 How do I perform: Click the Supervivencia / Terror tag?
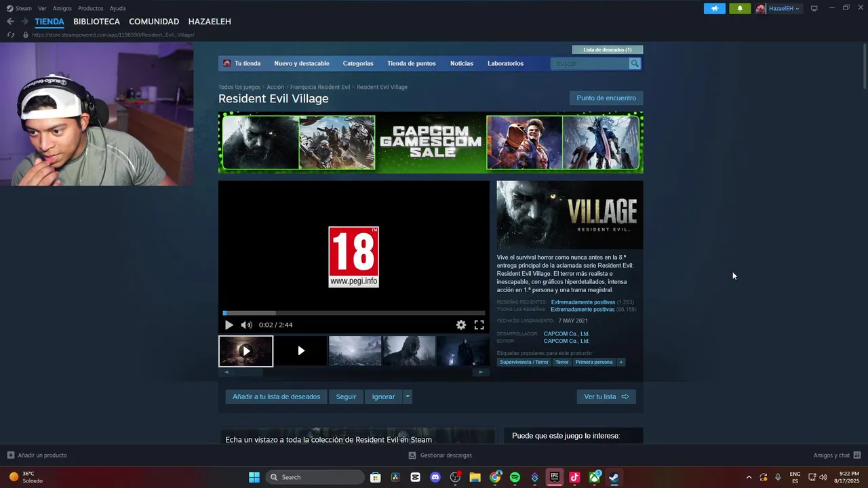pyautogui.click(x=524, y=362)
